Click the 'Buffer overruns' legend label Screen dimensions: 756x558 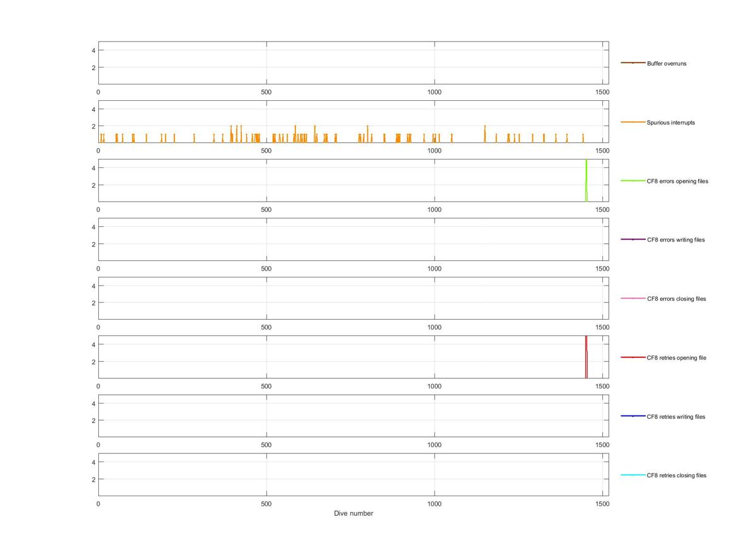pyautogui.click(x=667, y=64)
